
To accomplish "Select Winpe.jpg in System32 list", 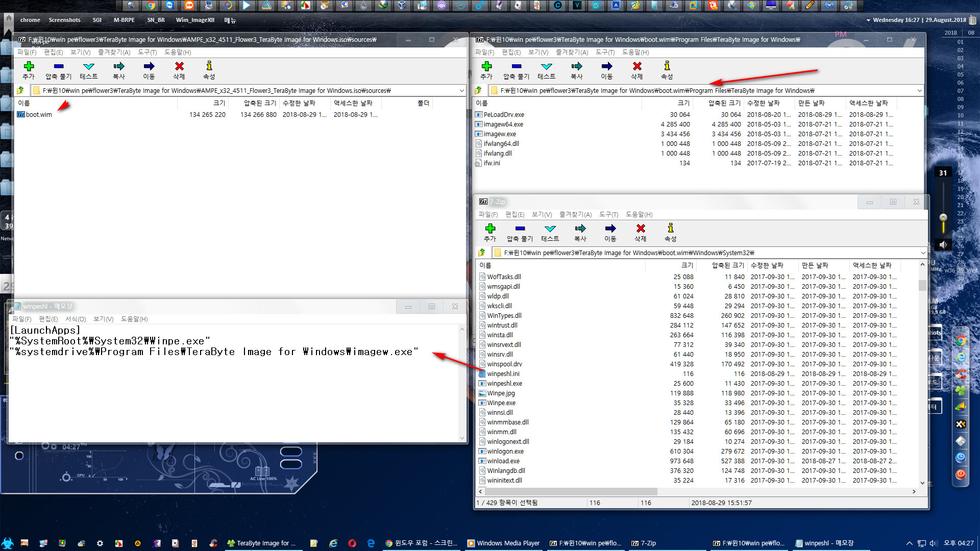I will pos(497,393).
